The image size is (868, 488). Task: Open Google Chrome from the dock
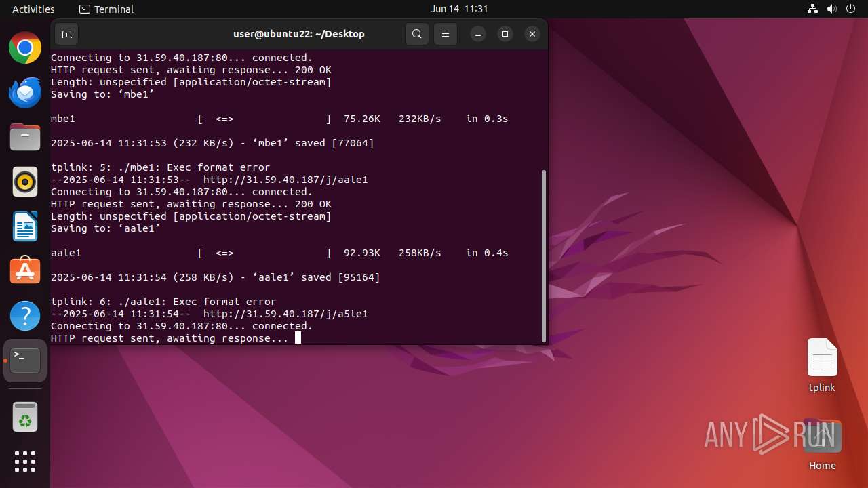pos(25,48)
